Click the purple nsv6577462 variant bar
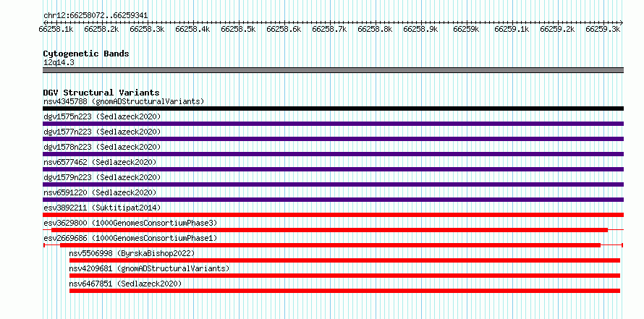Screen dimensions: 644x319 pyautogui.click(x=333, y=169)
